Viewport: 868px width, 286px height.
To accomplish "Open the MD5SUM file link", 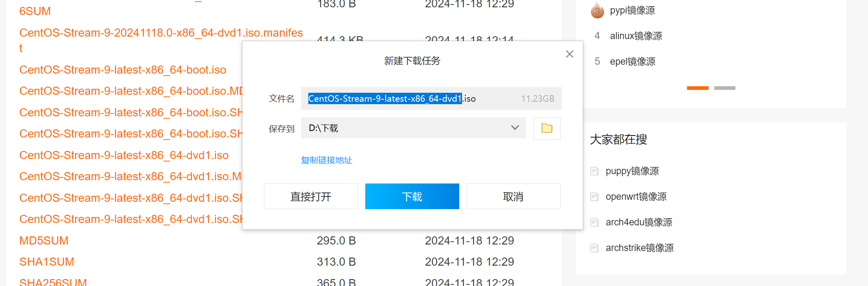I will 44,241.
